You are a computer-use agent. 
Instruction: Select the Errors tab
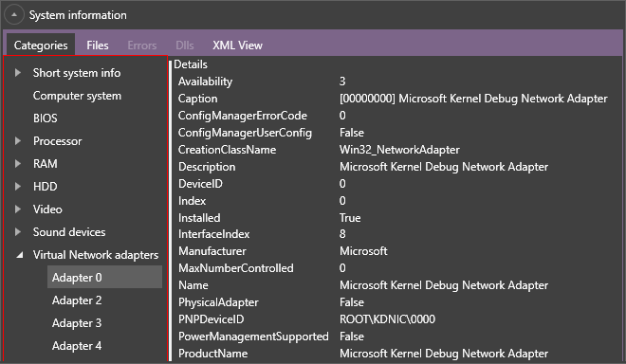142,45
